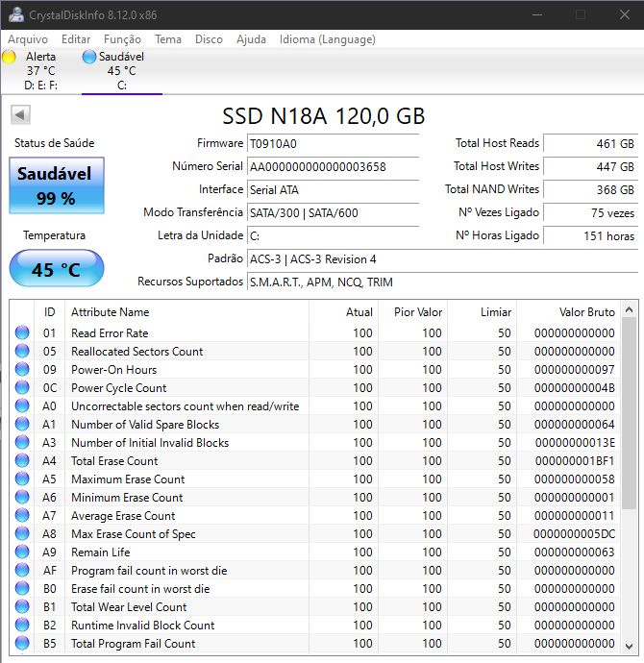This screenshot has height=663, width=644.
Task: Click status orb for Number of Initial Invalid Blocks
Action: (x=22, y=442)
